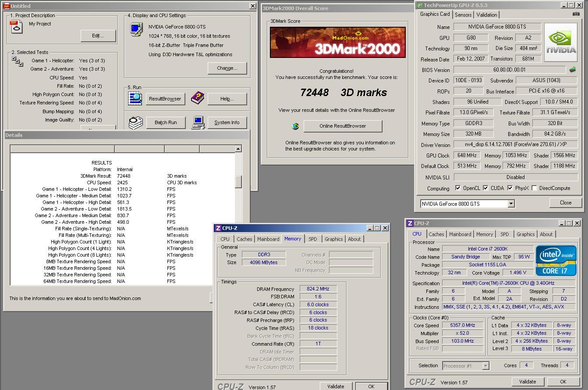Select the Graphics Card tab in GPU-Z
Screen dimensions: 588x390
tap(435, 14)
